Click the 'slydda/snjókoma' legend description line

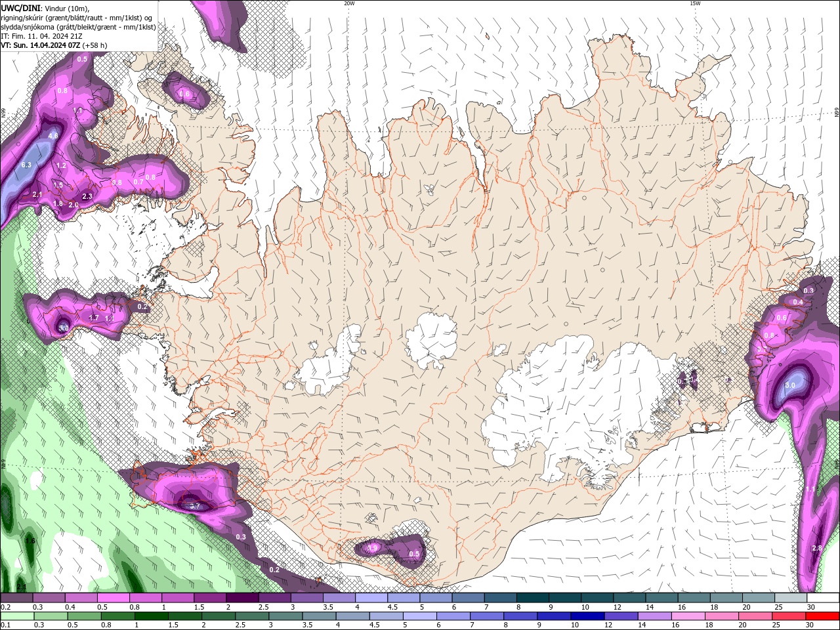click(x=78, y=27)
